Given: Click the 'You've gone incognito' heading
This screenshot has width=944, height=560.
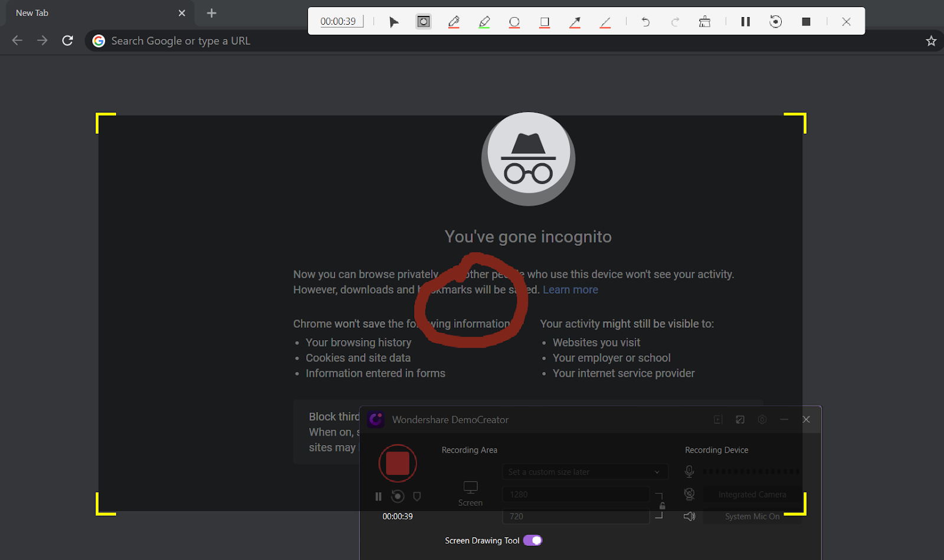Looking at the screenshot, I should [x=528, y=236].
